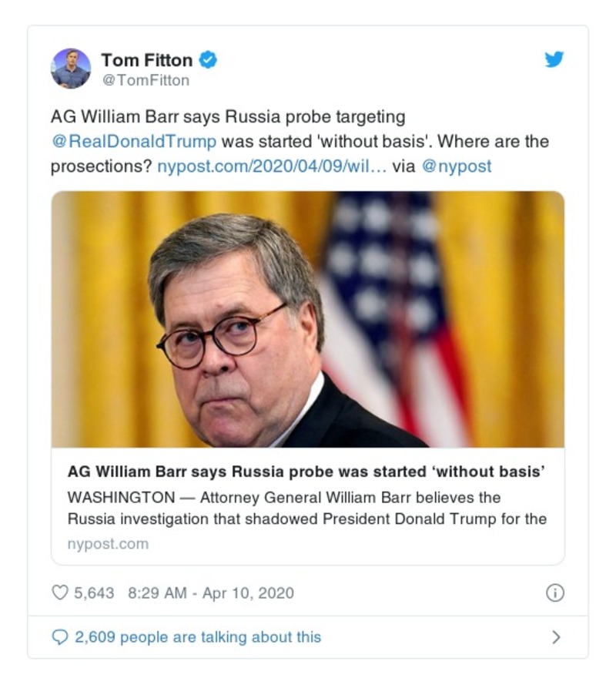Viewport: 616px width, 685px height.
Task: Click the blue verified badge
Action: 209,59
